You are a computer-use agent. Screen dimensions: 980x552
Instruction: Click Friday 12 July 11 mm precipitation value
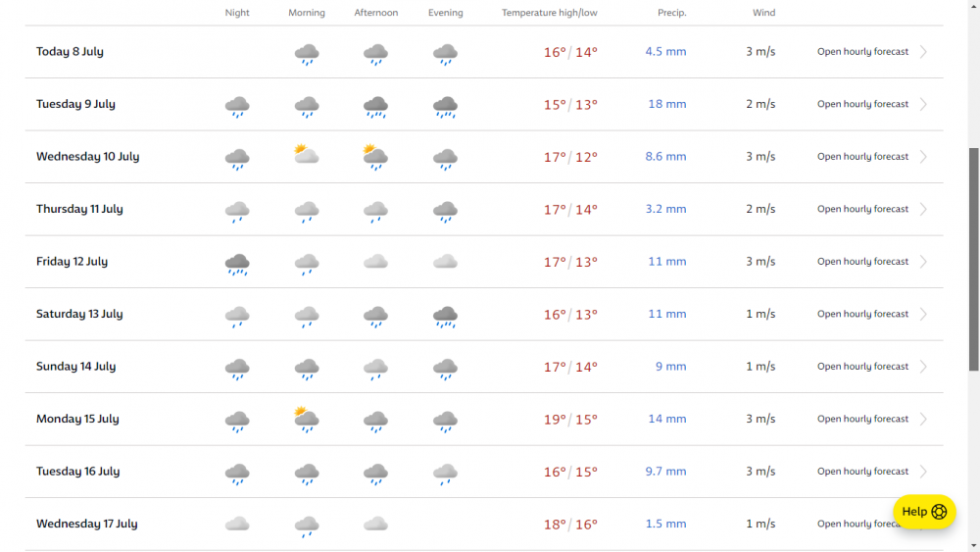click(666, 262)
